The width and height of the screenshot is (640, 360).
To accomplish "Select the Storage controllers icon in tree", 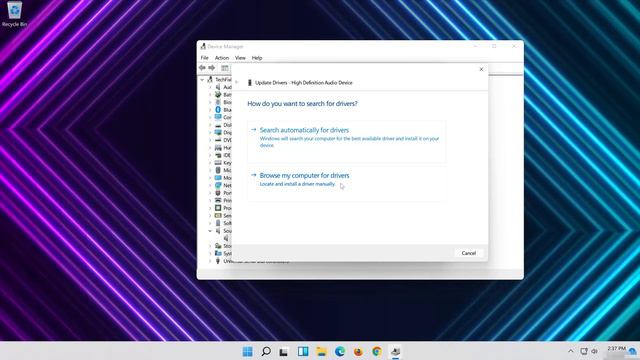I will tap(218, 246).
